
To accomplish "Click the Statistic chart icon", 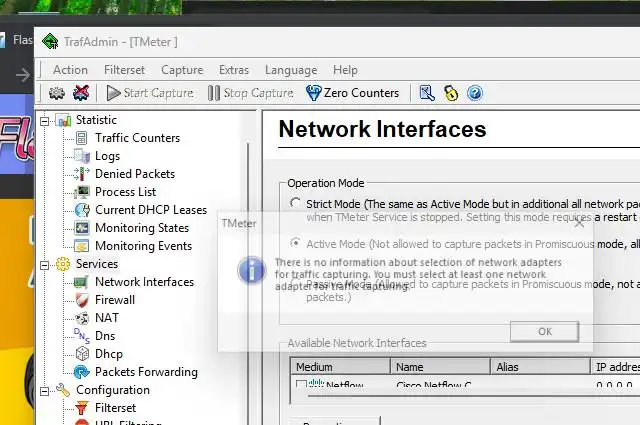I will [x=63, y=120].
